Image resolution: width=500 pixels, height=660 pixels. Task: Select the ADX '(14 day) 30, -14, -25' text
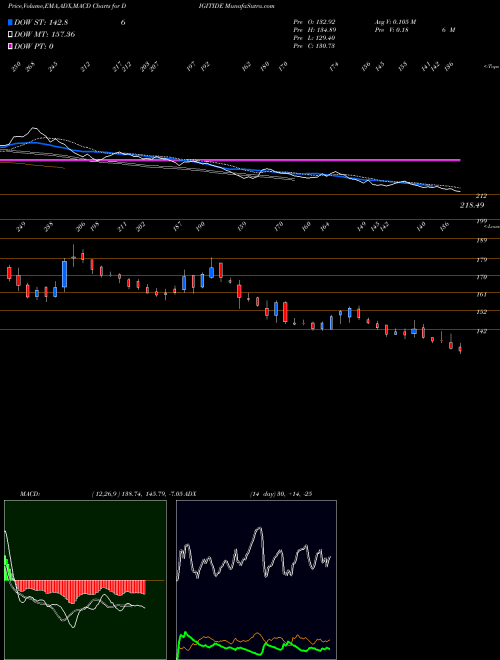pyautogui.click(x=281, y=494)
